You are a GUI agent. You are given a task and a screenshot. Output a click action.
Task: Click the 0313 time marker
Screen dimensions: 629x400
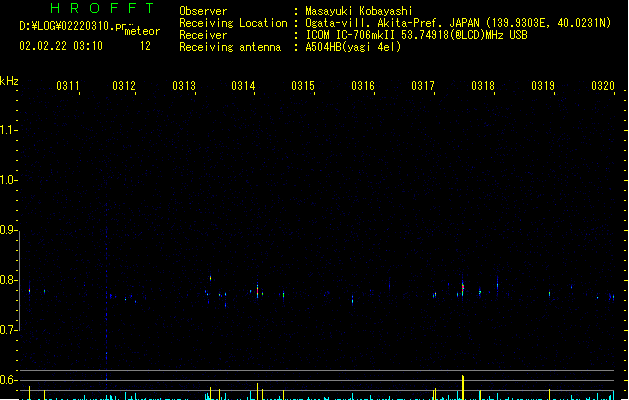pos(184,86)
